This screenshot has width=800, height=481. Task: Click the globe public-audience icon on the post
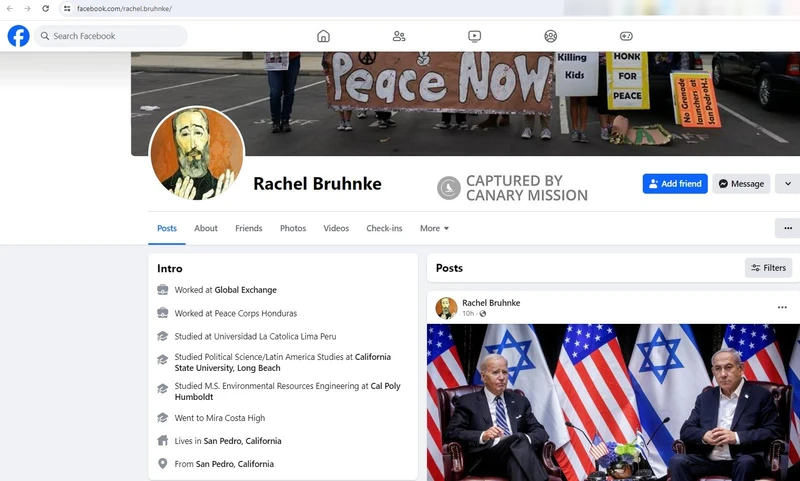483,313
